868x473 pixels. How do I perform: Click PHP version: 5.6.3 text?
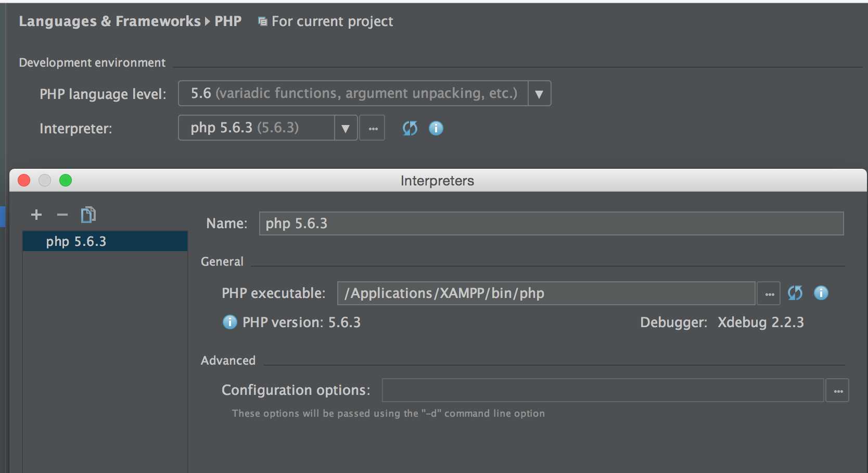(x=302, y=322)
